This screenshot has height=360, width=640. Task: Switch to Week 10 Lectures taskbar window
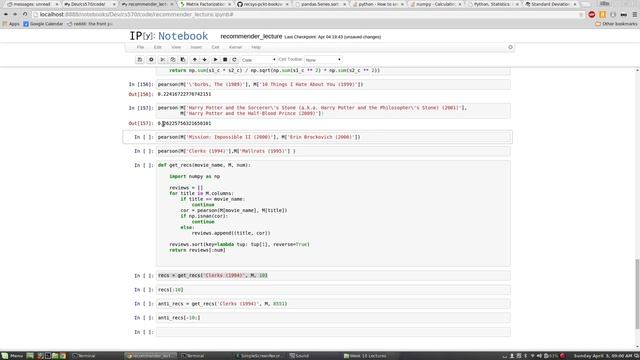pos(365,356)
